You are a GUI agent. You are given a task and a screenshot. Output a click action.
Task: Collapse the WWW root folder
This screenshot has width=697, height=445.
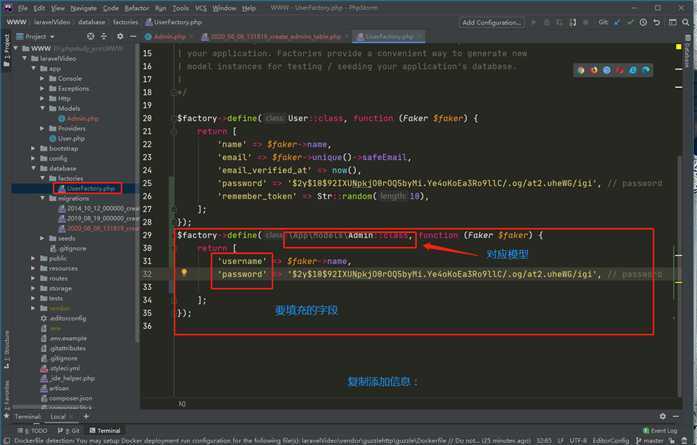[16, 48]
